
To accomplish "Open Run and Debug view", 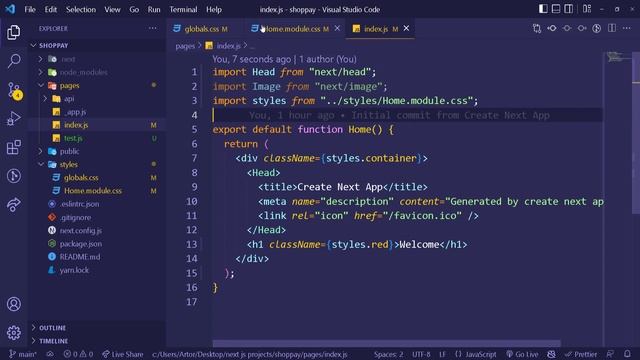I will pyautogui.click(x=13, y=119).
